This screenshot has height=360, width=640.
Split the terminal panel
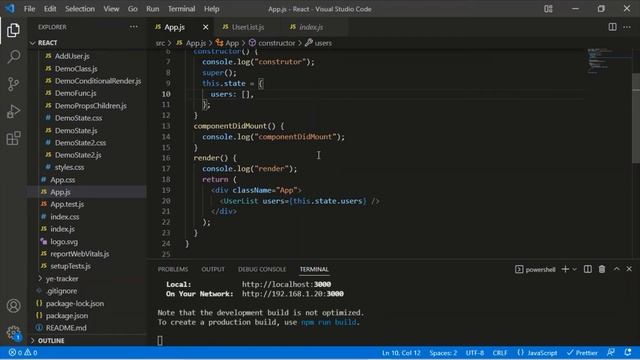(588, 269)
